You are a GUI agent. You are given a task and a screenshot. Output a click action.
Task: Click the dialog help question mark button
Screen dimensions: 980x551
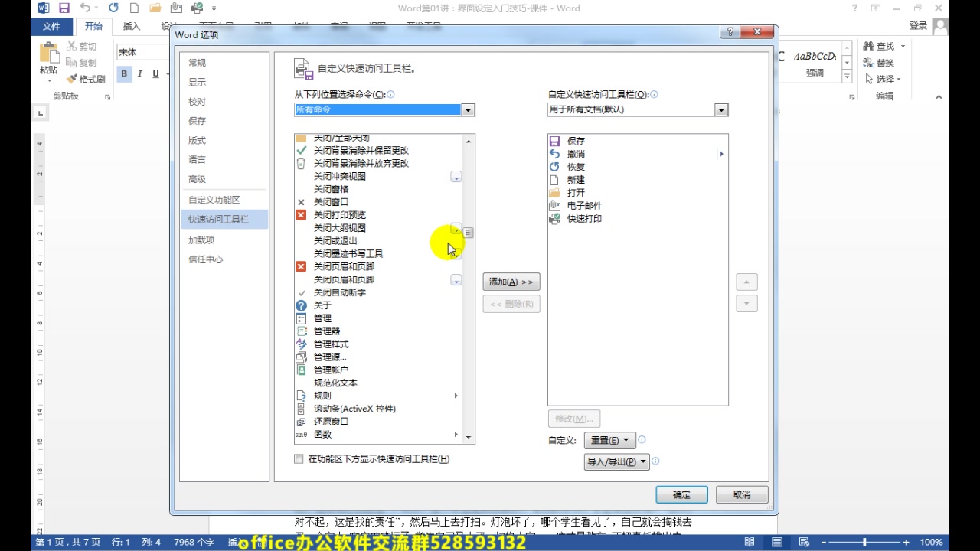[x=730, y=32]
